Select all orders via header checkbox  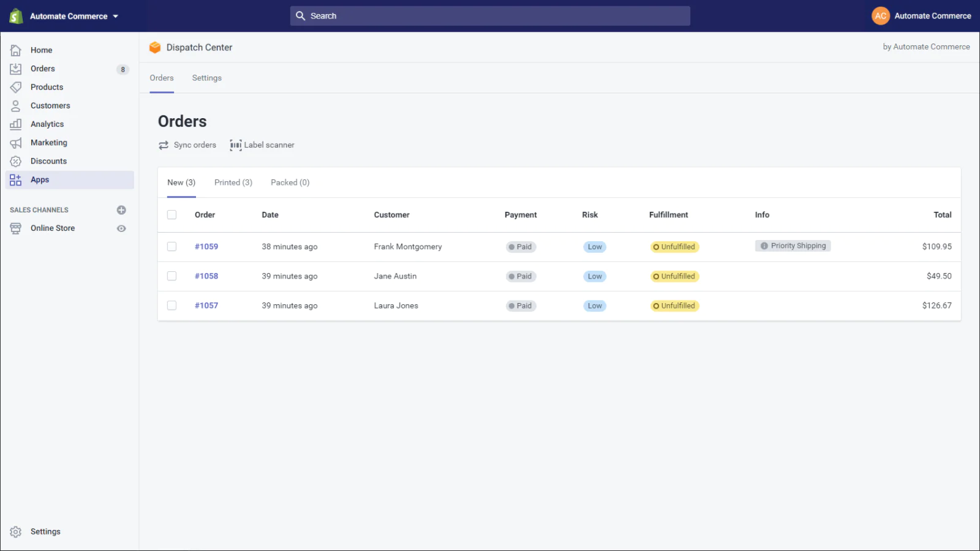click(x=171, y=215)
